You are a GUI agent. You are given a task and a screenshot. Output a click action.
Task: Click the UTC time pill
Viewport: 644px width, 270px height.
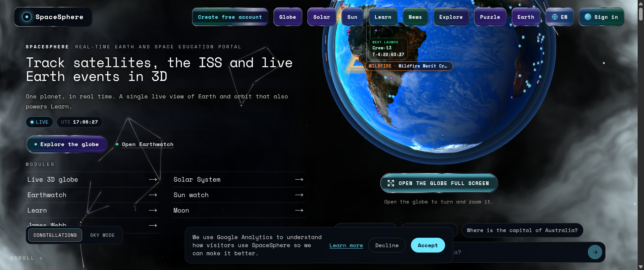[x=79, y=122]
